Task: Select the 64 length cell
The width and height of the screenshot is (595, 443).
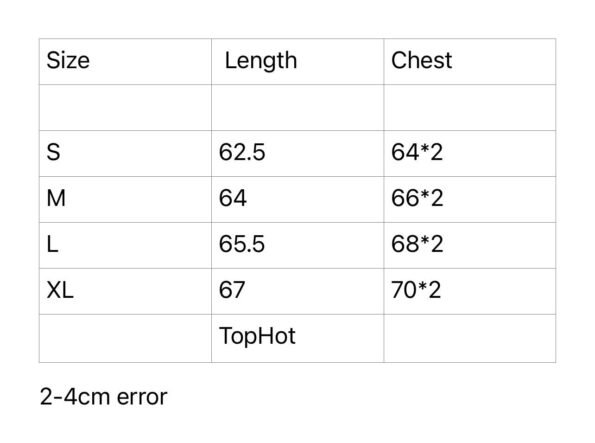Action: pos(298,199)
